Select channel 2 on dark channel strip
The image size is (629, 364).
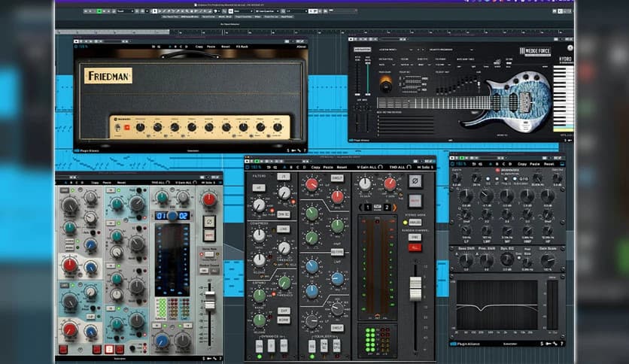[x=387, y=208]
